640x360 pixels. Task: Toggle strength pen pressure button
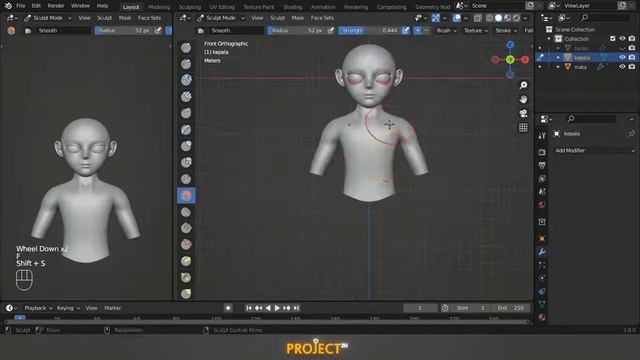[x=405, y=30]
